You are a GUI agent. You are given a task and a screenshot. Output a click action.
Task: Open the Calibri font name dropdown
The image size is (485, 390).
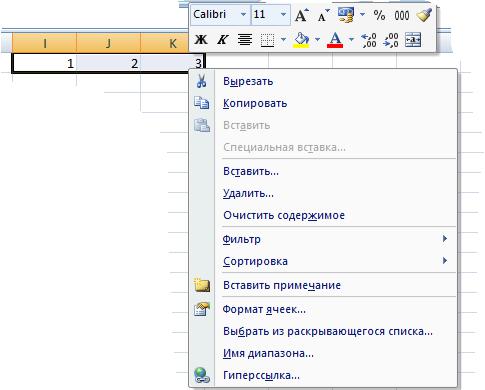(243, 15)
